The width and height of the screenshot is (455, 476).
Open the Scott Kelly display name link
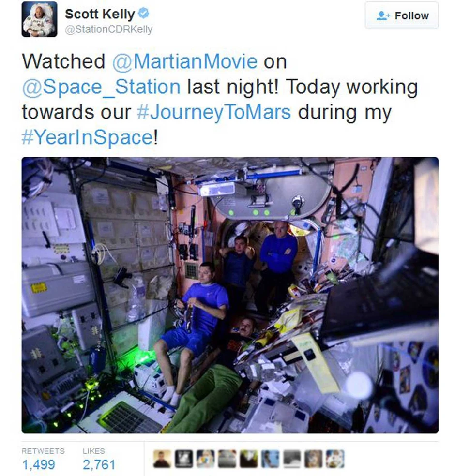100,14
